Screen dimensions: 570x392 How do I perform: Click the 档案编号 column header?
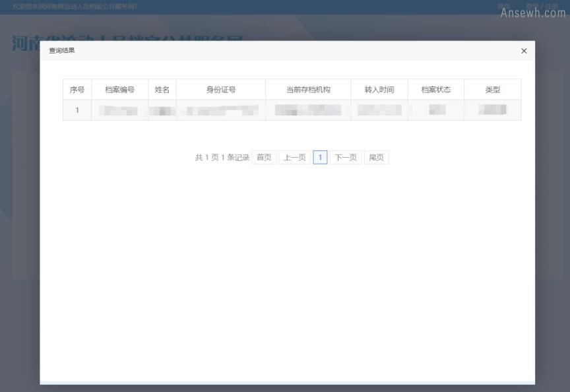click(x=119, y=90)
